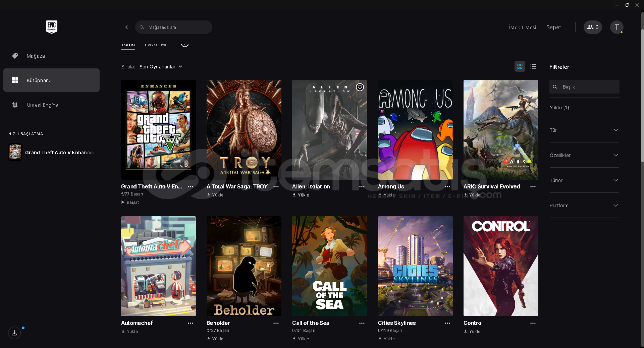The height and width of the screenshot is (348, 644).
Task: Click Yükle under Beholder
Action: (215, 339)
